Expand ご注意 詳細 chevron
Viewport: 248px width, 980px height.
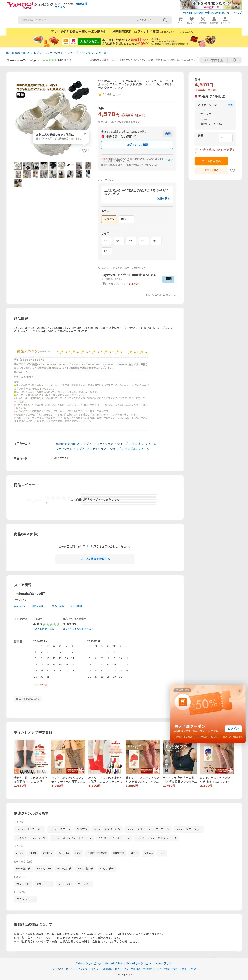pyautogui.click(x=169, y=160)
